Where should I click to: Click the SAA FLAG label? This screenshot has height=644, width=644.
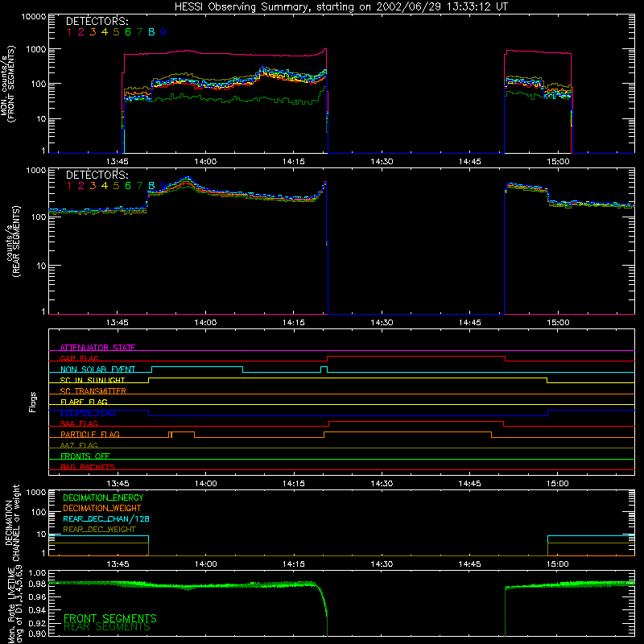click(x=79, y=423)
